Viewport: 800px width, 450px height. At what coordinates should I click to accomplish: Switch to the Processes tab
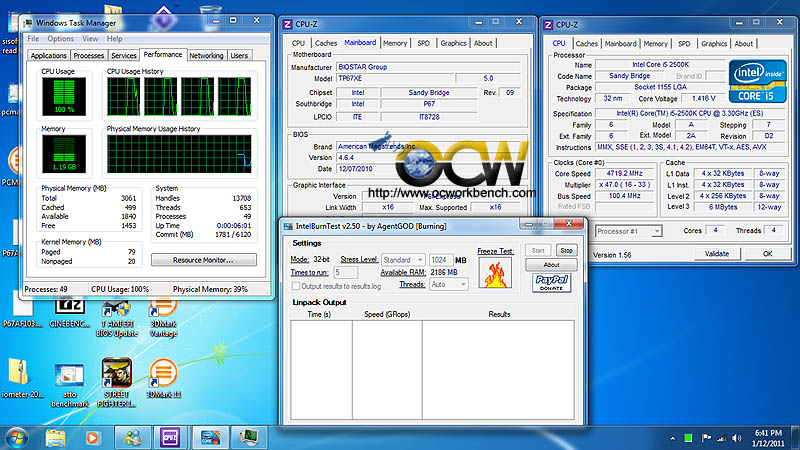(88, 56)
